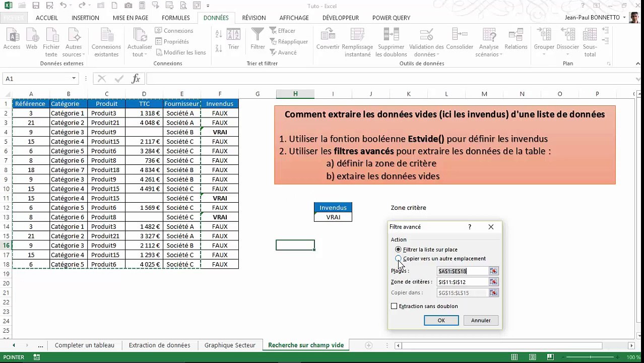Click Annuler in Filtre avancé dialog
This screenshot has width=644, height=363.
(x=481, y=321)
